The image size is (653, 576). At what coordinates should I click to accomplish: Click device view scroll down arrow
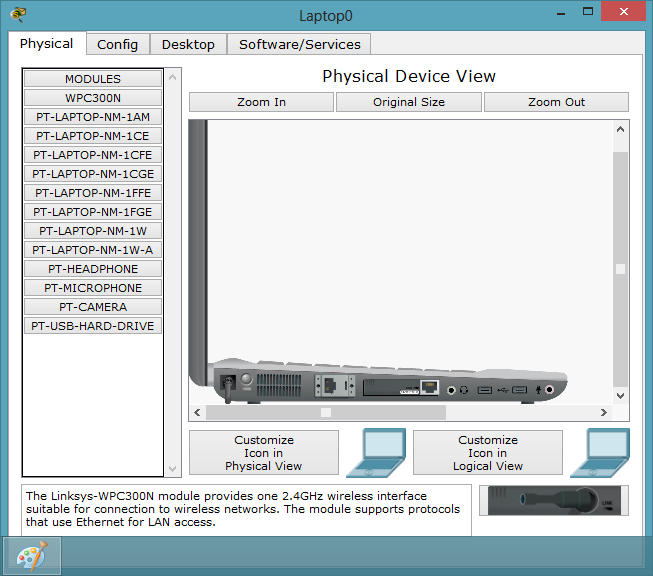[x=620, y=396]
